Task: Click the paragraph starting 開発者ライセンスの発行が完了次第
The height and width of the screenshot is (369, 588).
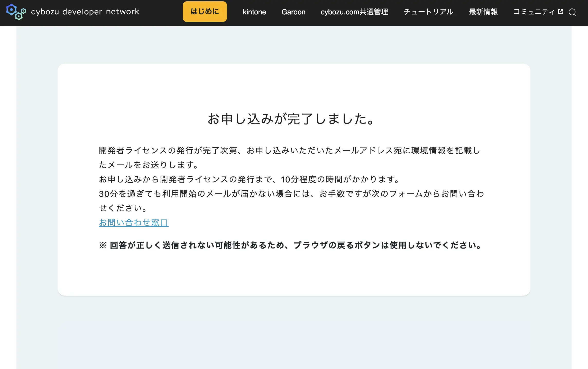Action: click(290, 158)
